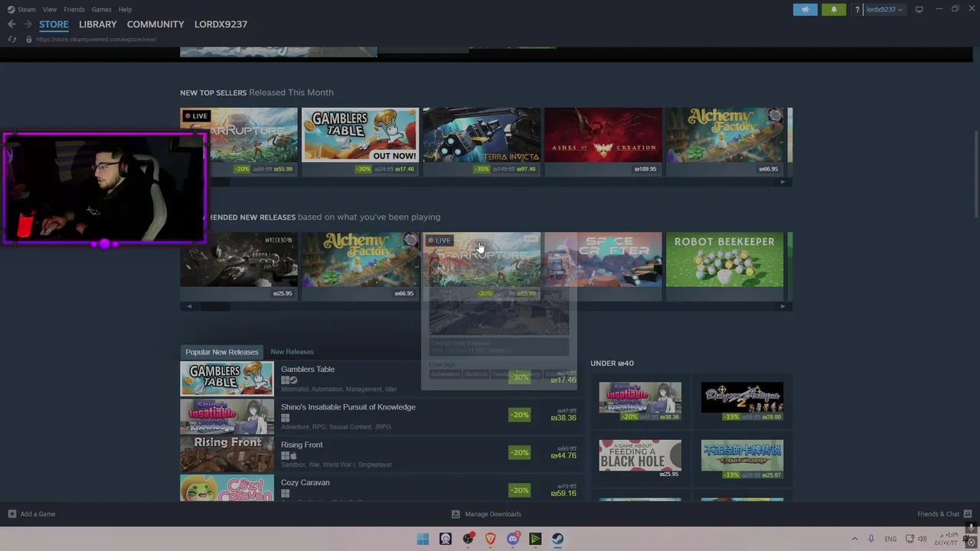
Task: Open Ashes of Creation top seller card
Action: [x=603, y=142]
